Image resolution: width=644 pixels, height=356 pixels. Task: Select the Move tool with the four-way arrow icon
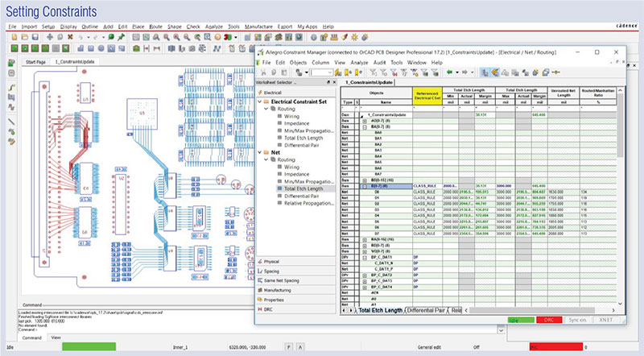coord(50,37)
